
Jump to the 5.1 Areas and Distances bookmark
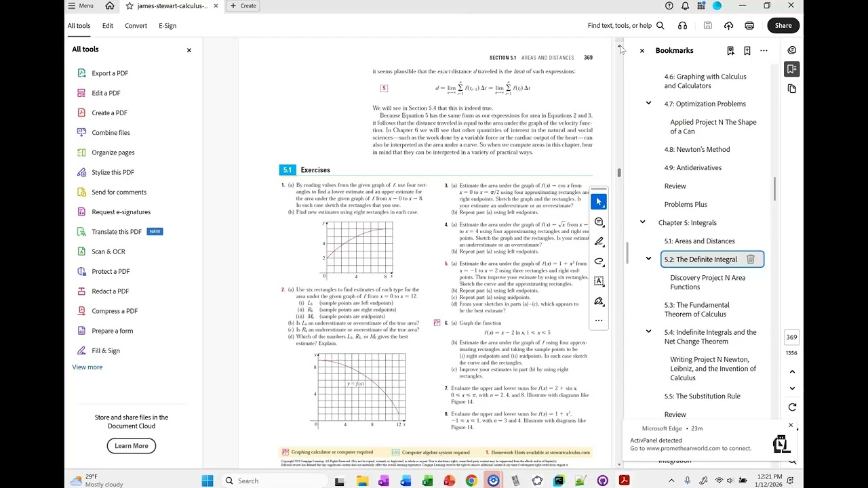click(699, 241)
